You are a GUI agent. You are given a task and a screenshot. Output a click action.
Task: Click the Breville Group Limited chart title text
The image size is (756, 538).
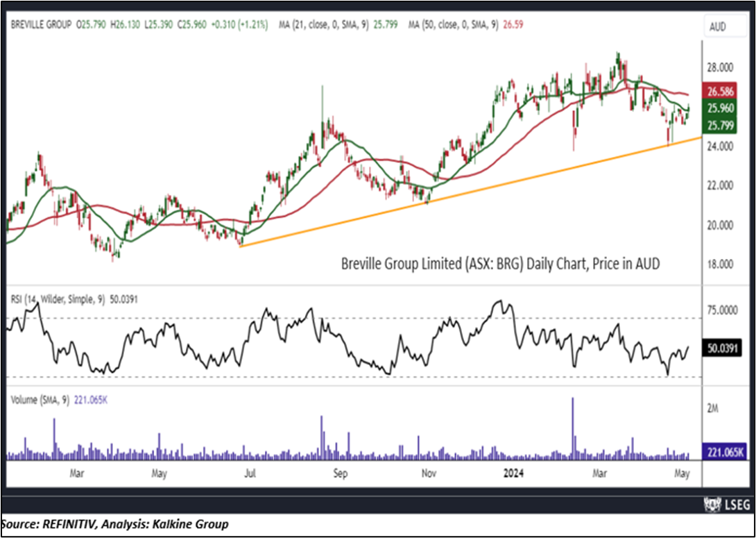tap(501, 264)
